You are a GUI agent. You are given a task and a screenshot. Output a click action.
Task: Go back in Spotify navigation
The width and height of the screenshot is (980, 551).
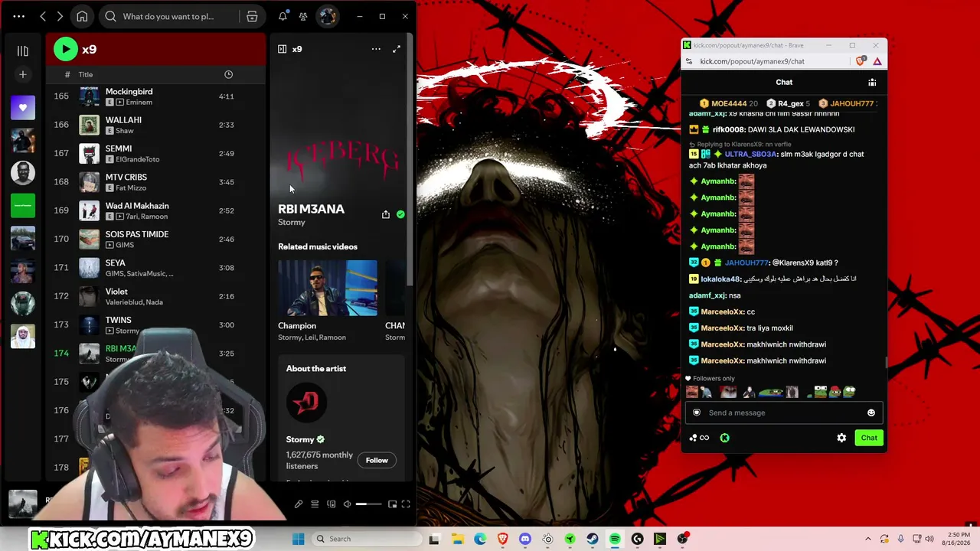43,16
